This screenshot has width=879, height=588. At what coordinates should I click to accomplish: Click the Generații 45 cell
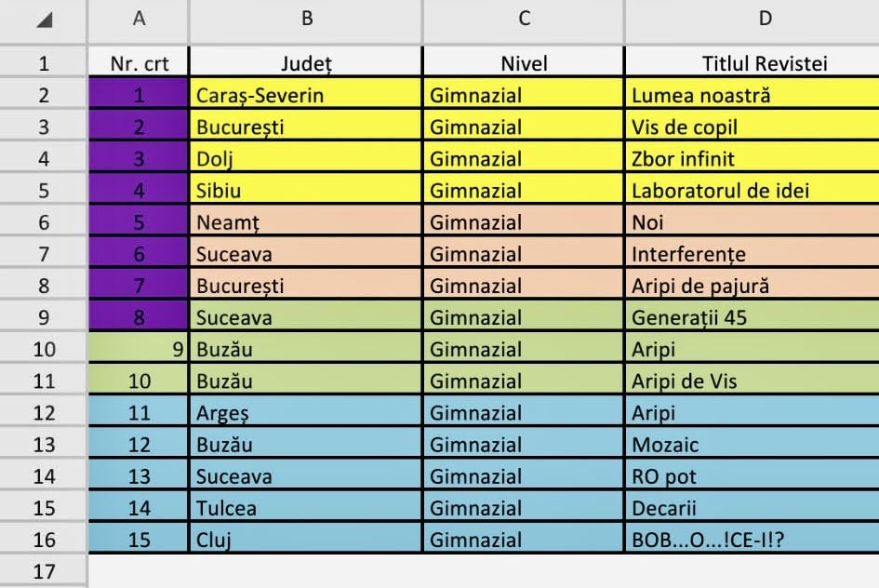coord(752,317)
